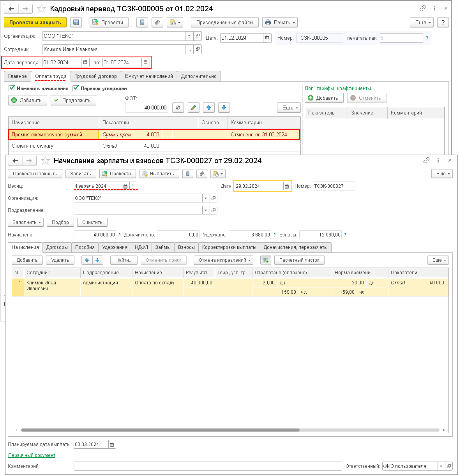The height and width of the screenshot is (476, 459).
Task: Move accrual row down with blue arrow
Action: pos(224,108)
